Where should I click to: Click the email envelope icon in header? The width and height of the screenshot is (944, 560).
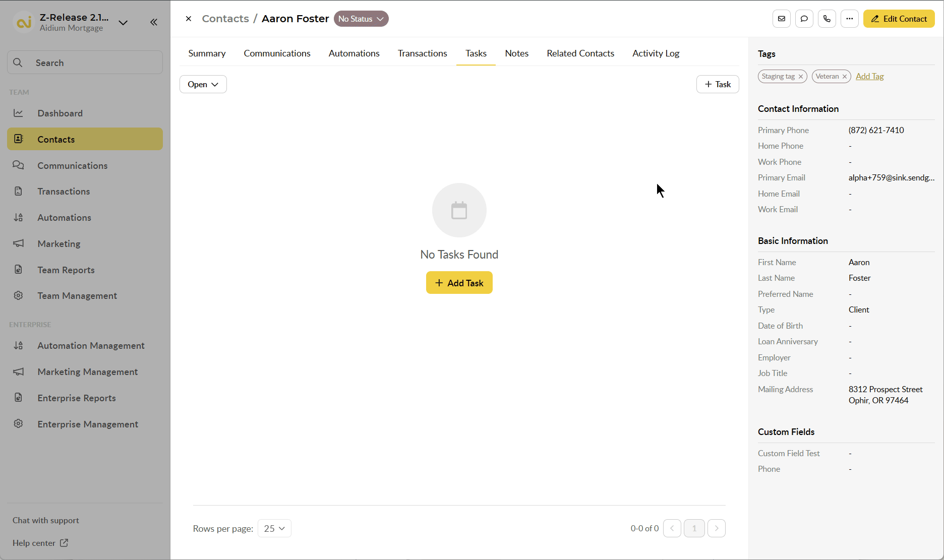[x=781, y=19]
